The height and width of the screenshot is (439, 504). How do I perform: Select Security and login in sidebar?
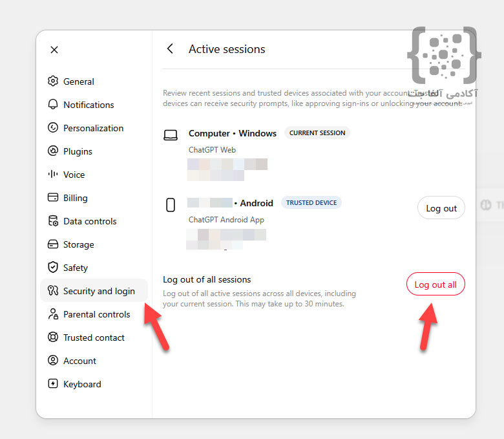94,291
